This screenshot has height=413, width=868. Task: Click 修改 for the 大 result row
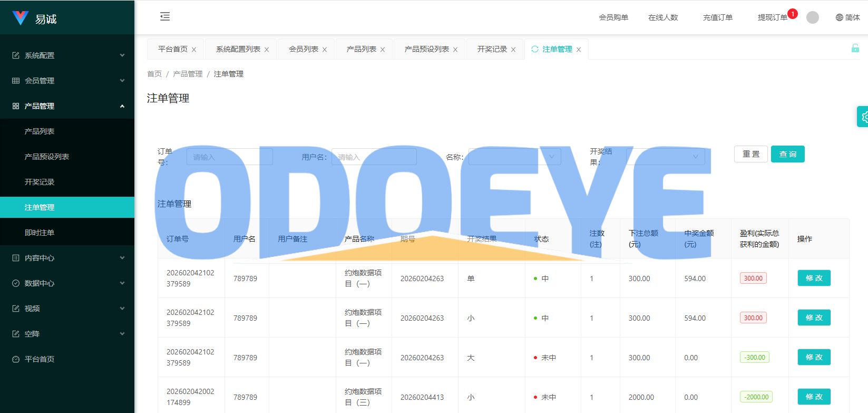tap(814, 357)
